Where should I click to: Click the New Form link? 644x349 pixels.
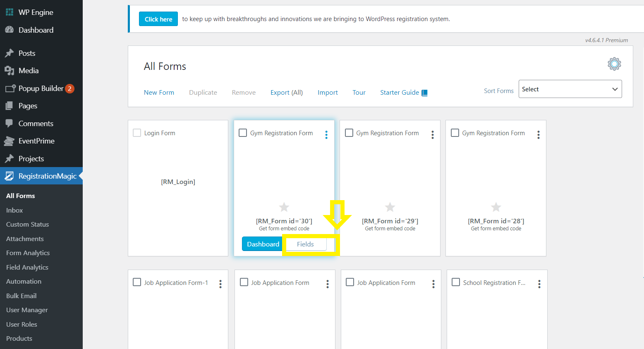[159, 93]
